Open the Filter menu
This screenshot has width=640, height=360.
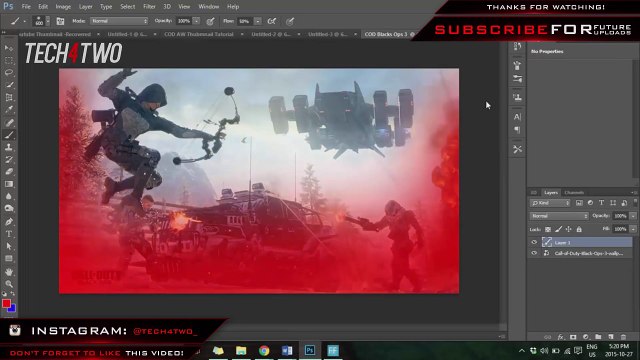point(149,7)
